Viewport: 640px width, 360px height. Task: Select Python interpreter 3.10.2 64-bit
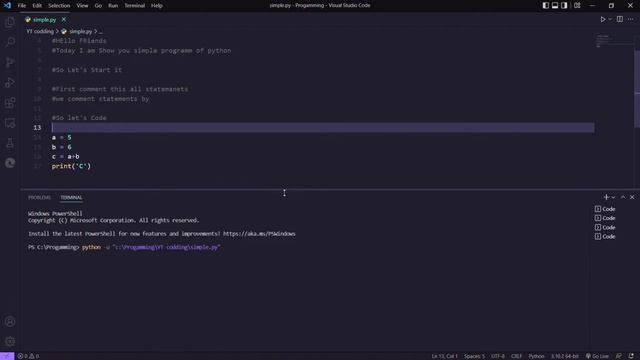565,356
